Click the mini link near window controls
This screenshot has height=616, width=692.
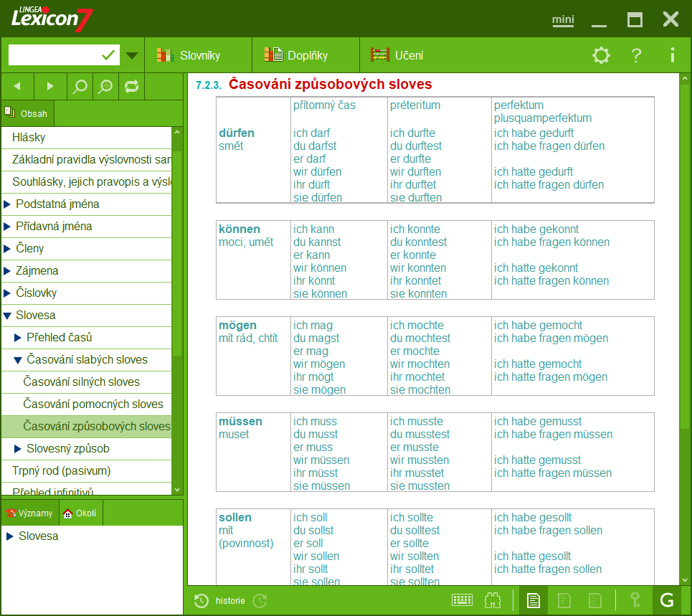(x=563, y=21)
